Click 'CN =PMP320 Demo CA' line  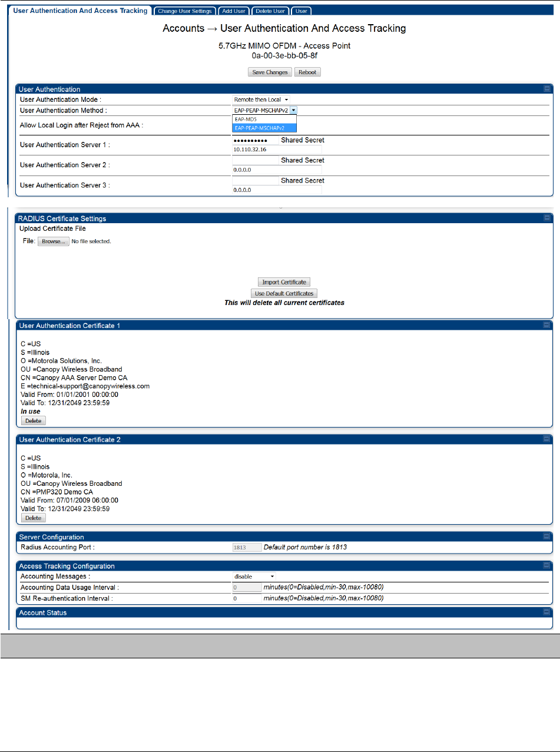(x=57, y=492)
